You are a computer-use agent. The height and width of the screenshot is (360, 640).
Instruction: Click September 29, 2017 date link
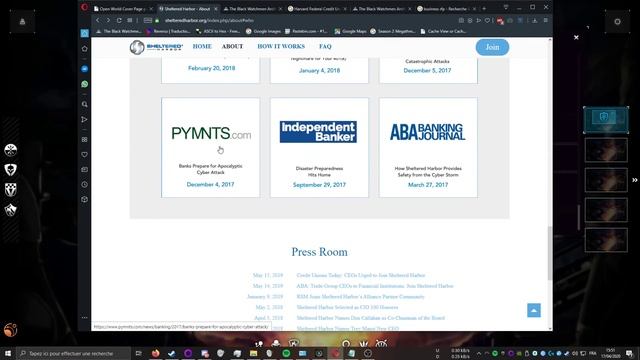[319, 185]
